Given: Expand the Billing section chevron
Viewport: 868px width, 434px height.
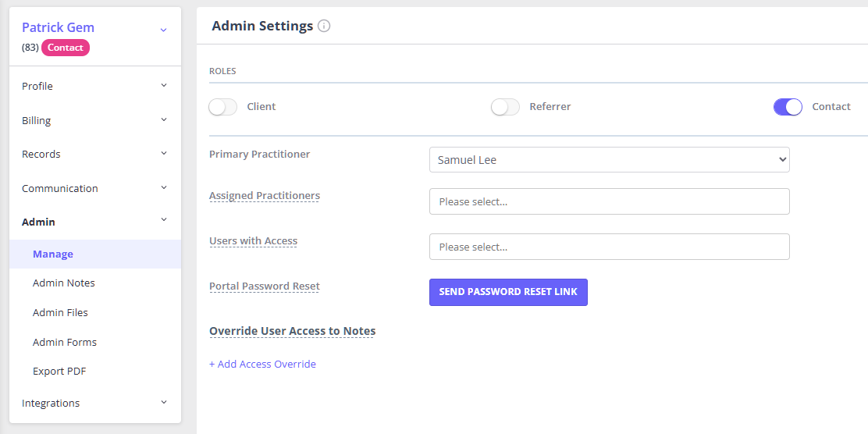Looking at the screenshot, I should 163,119.
